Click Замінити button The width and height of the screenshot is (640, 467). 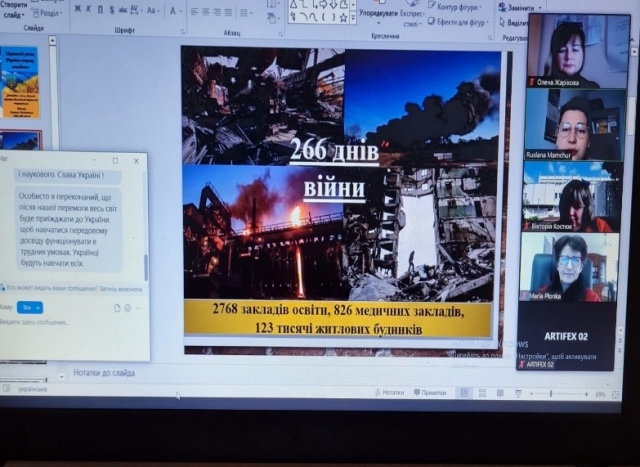pyautogui.click(x=521, y=8)
